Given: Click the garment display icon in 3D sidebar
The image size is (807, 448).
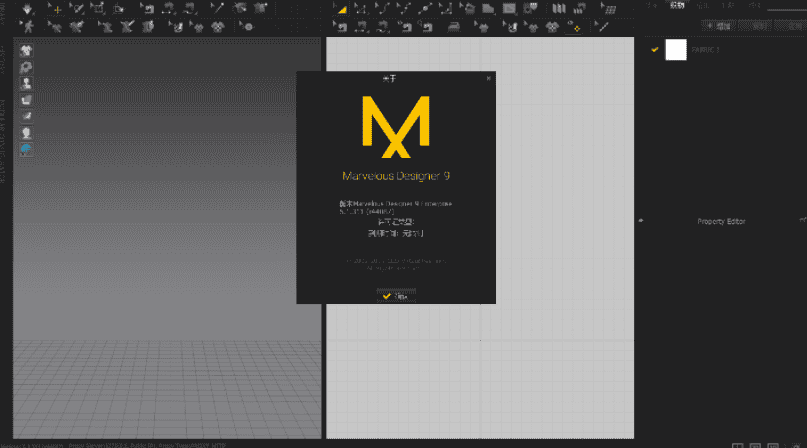Looking at the screenshot, I should (x=27, y=50).
